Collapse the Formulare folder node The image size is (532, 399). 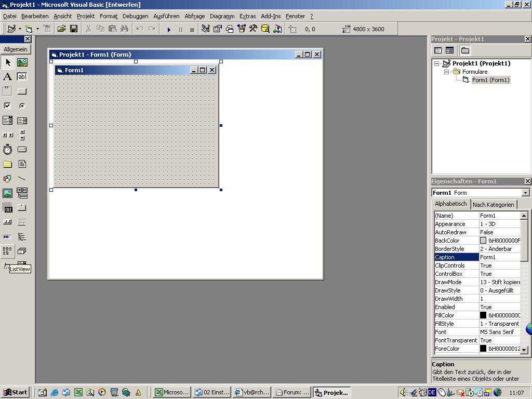(x=446, y=72)
